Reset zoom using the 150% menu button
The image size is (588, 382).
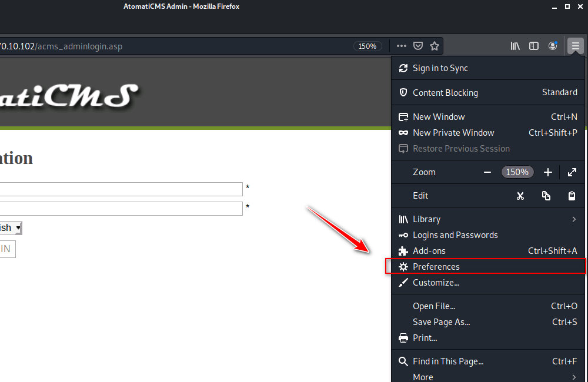point(517,172)
